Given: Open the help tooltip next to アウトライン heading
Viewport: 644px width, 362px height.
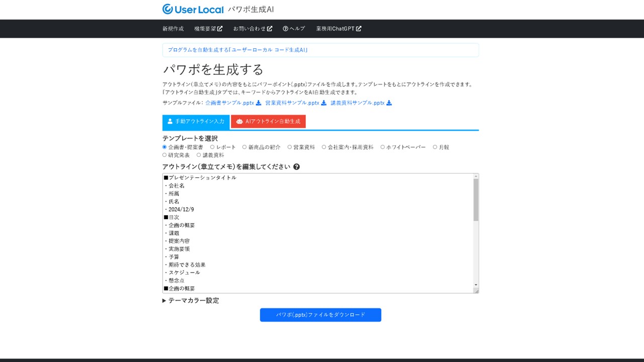Looking at the screenshot, I should point(296,166).
